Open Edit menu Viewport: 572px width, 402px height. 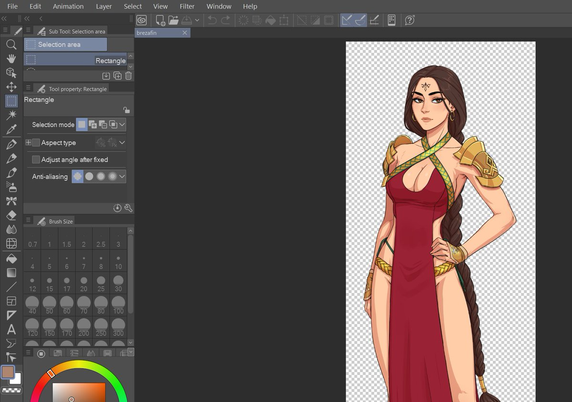pos(35,7)
